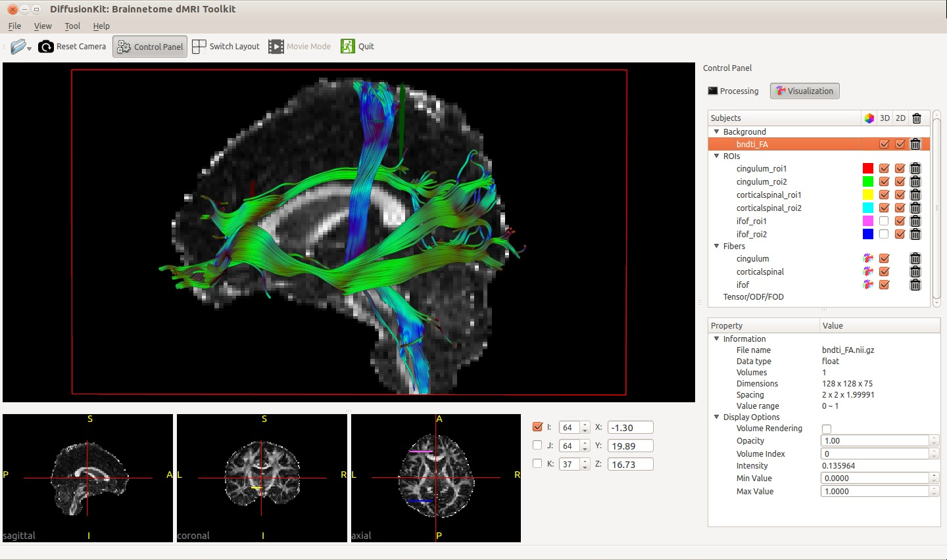Click the open file folder icon
Viewport: 947px width, 560px height.
18,47
